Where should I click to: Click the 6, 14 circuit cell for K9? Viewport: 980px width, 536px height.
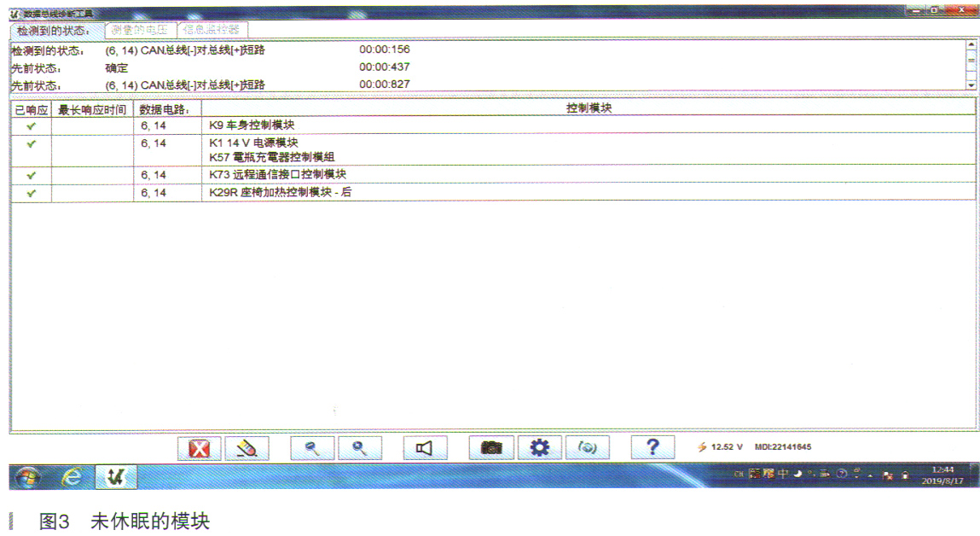167,125
